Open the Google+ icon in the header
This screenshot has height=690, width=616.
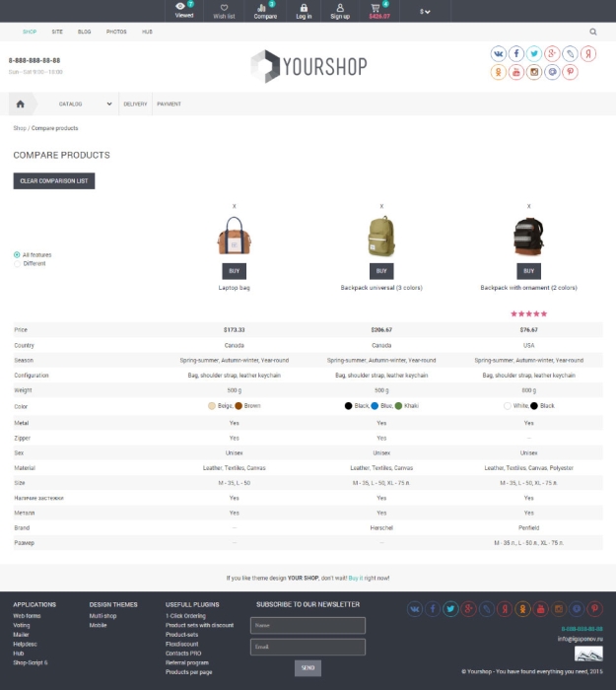552,54
